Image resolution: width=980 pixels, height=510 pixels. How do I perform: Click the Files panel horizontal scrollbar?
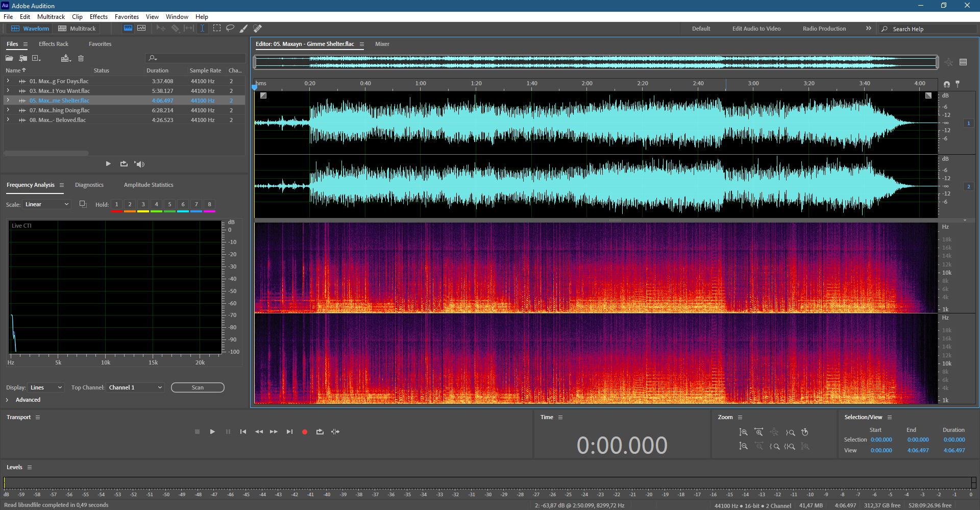pos(46,153)
